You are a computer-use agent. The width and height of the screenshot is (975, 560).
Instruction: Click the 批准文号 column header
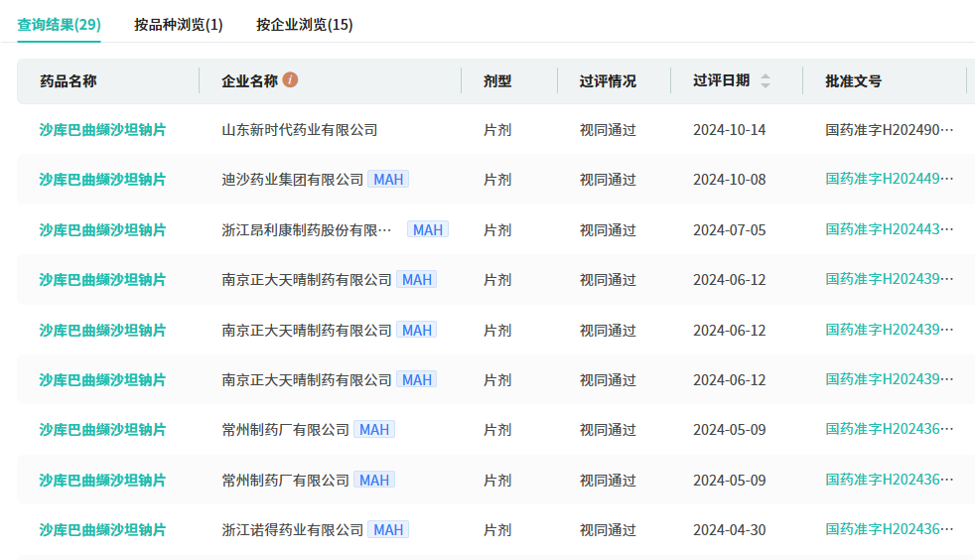[853, 80]
